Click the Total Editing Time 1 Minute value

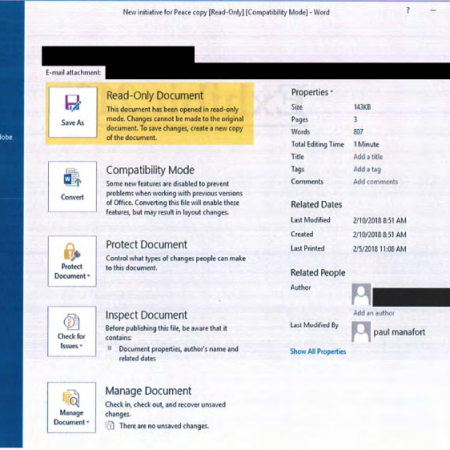pyautogui.click(x=366, y=144)
